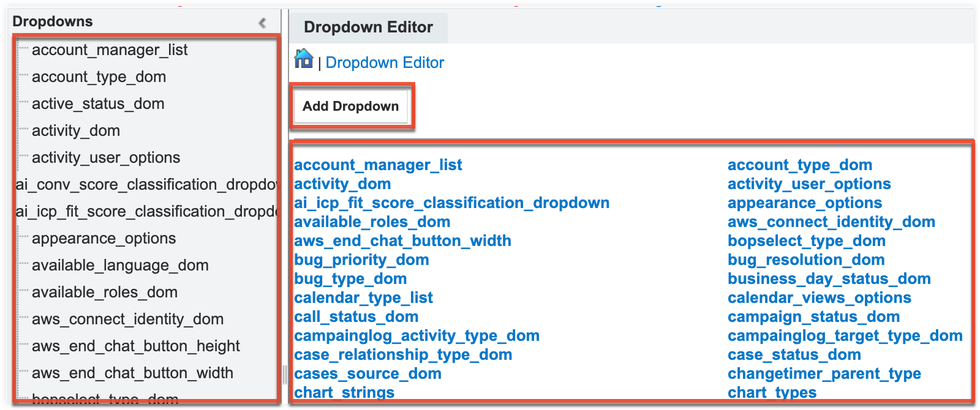Open appearance_options link in editor list
This screenshot has width=980, height=410.
(x=805, y=203)
